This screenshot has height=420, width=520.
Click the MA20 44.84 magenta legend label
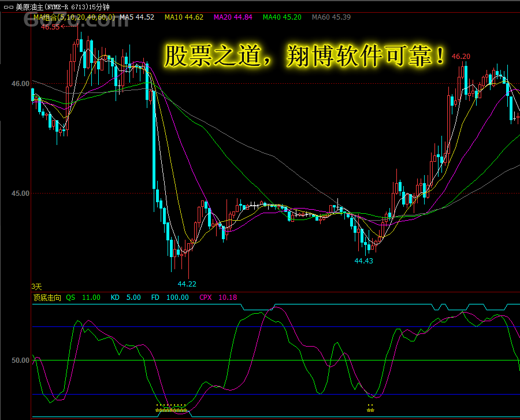click(233, 17)
